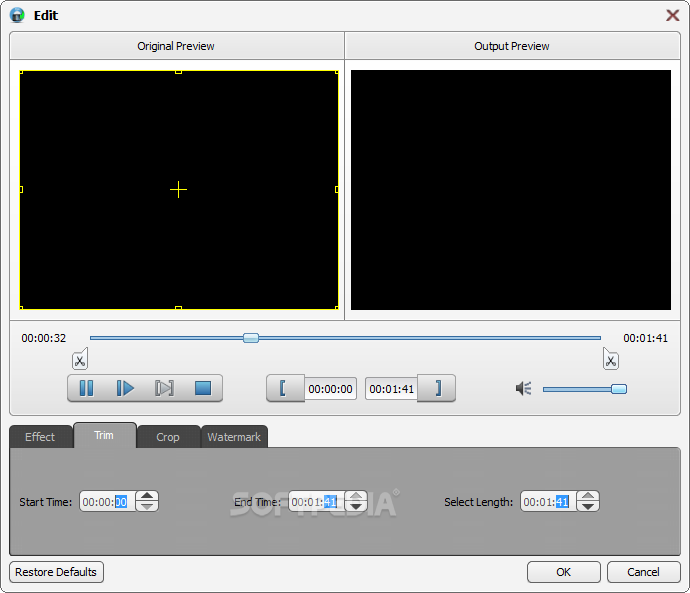The width and height of the screenshot is (690, 593).
Task: Click the Cancel button
Action: point(643,572)
